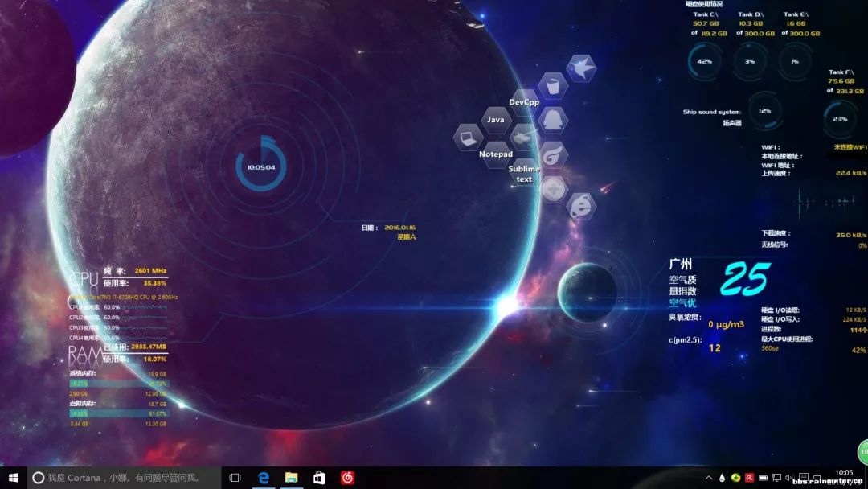This screenshot has height=489, width=868.
Task: Open the Recycle Bin hexagon icon
Action: pyautogui.click(x=552, y=86)
